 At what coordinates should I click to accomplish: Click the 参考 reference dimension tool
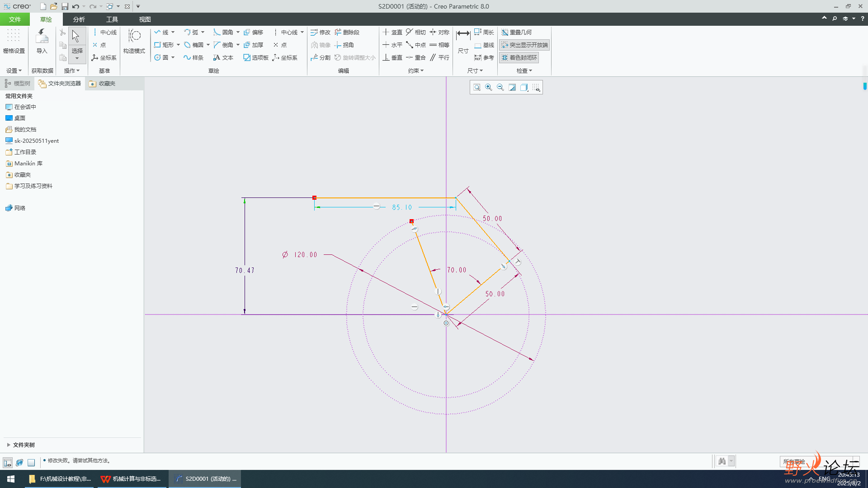pos(484,57)
